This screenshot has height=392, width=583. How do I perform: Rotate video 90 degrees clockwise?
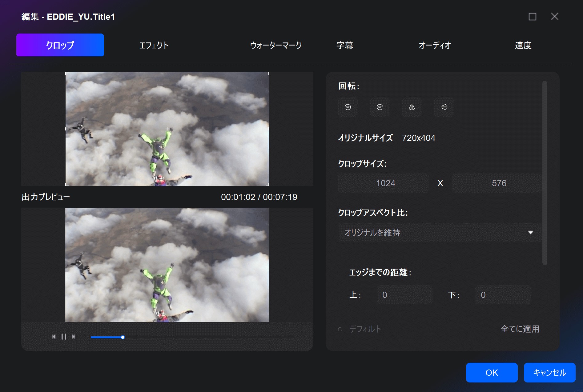[x=380, y=107]
